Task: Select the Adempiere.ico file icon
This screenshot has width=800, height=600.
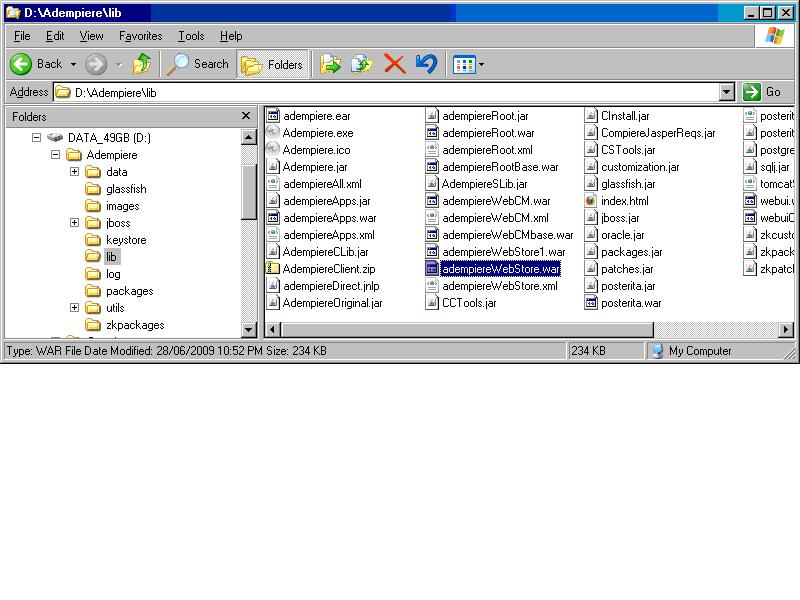Action: point(273,149)
